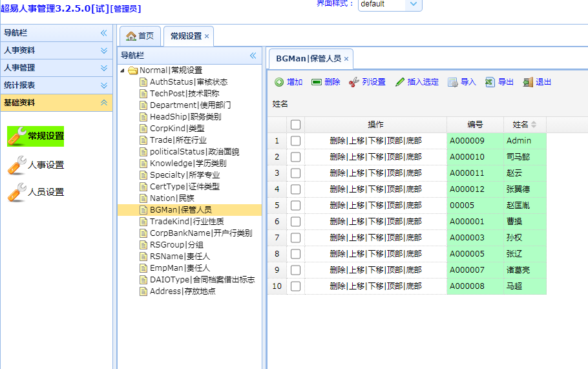Click the document icon beside Address|存放地点
This screenshot has height=369, width=588.
(143, 291)
